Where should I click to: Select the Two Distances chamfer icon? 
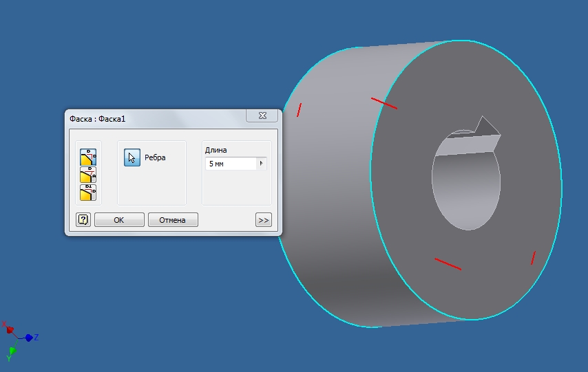click(x=88, y=192)
